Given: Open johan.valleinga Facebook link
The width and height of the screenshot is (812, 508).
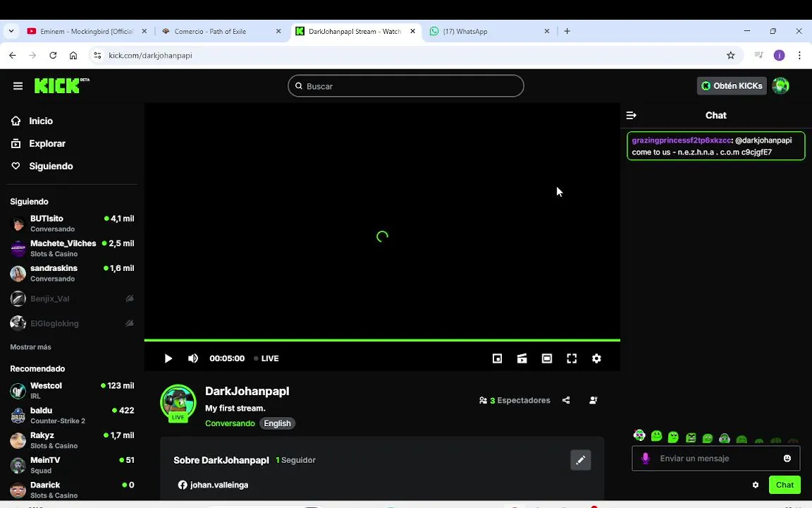Looking at the screenshot, I should tap(214, 485).
